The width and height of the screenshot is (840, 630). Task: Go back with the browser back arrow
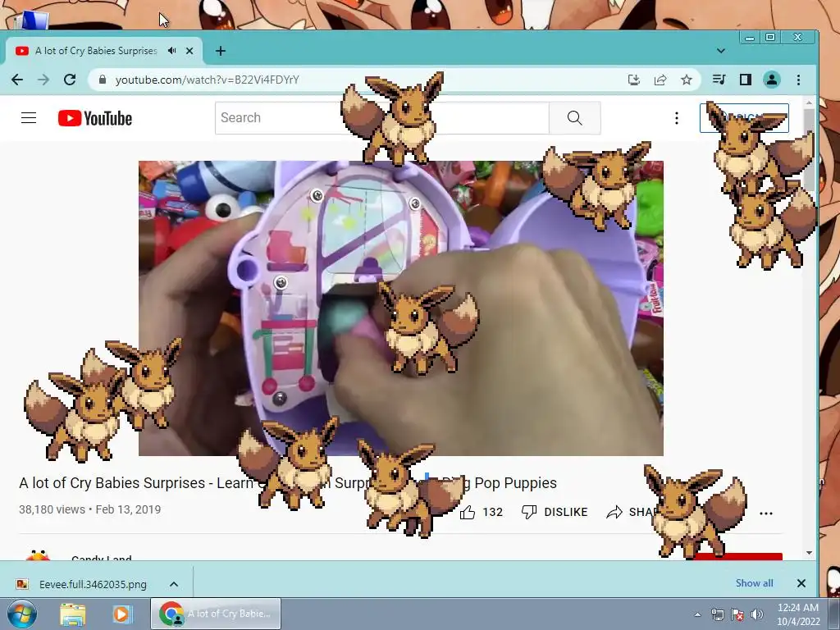tap(17, 80)
